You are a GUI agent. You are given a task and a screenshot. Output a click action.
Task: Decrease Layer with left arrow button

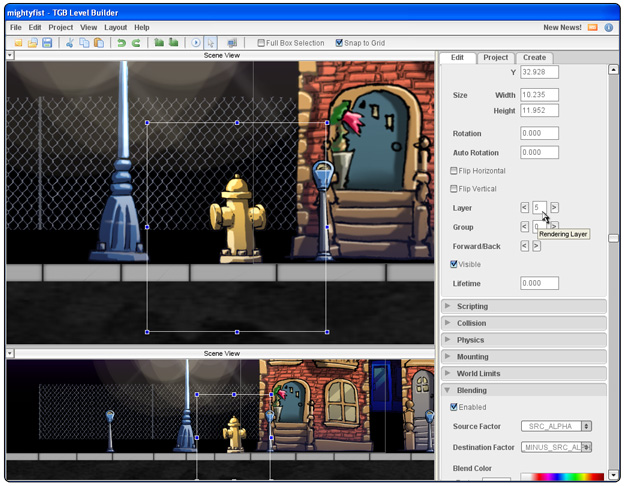(x=525, y=207)
